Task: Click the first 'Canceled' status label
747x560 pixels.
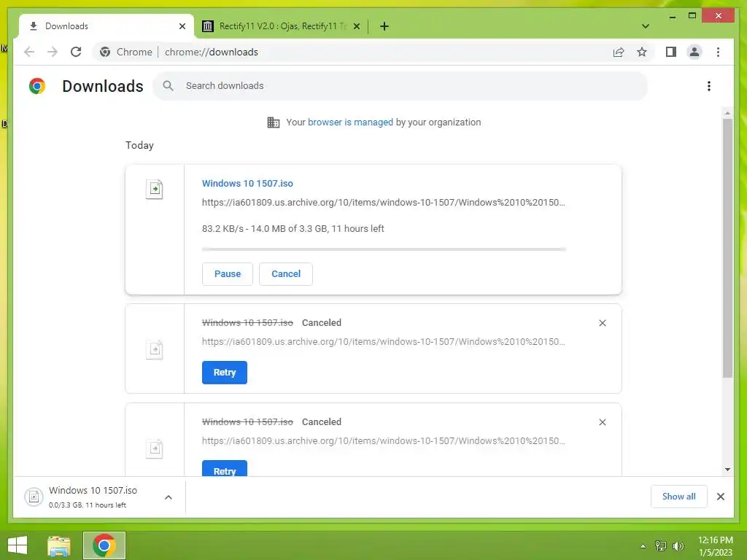Action: (322, 323)
